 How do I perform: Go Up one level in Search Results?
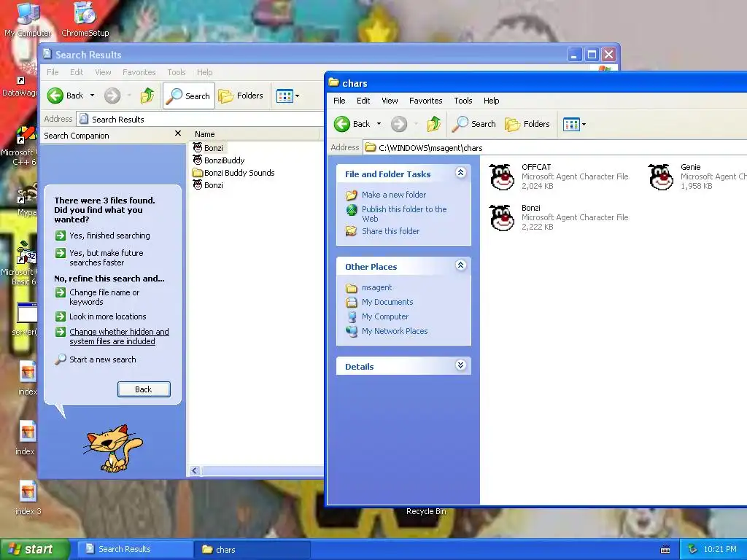point(147,96)
